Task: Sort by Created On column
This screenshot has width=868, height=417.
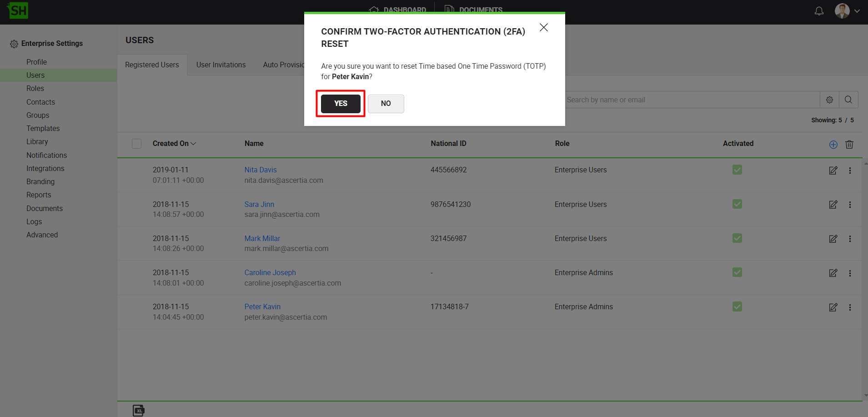Action: click(x=174, y=144)
